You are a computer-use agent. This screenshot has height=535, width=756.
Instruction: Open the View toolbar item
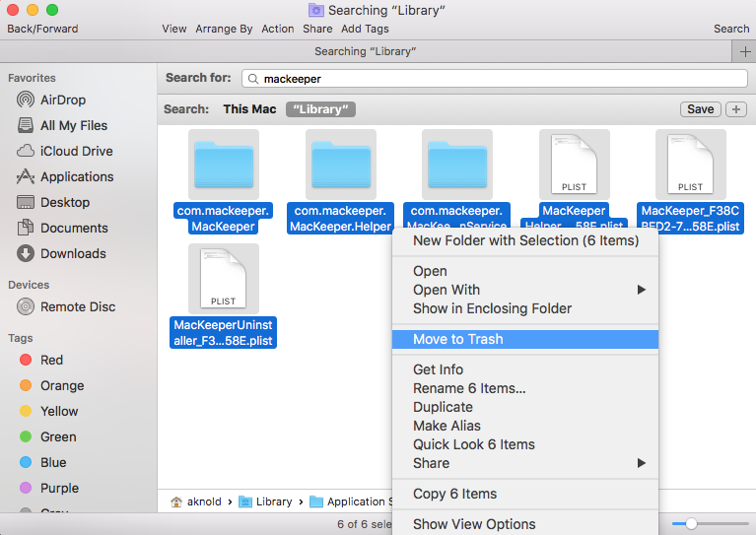(174, 29)
